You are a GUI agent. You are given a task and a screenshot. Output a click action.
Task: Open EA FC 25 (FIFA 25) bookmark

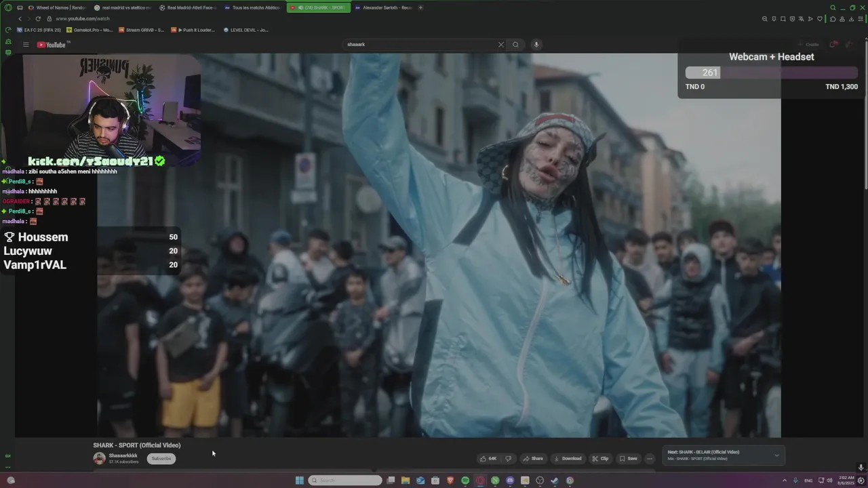point(38,30)
